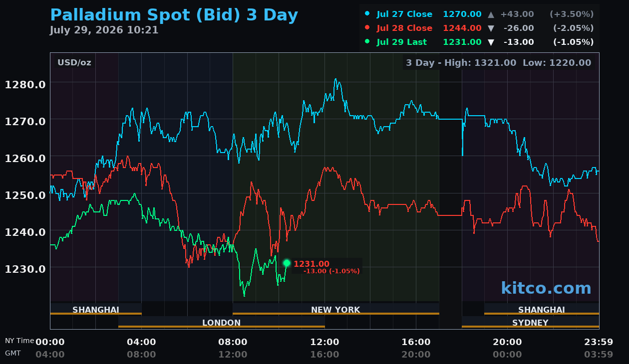Click the red Jul 28 legend dot
The height and width of the screenshot is (364, 629).
[x=367, y=28]
